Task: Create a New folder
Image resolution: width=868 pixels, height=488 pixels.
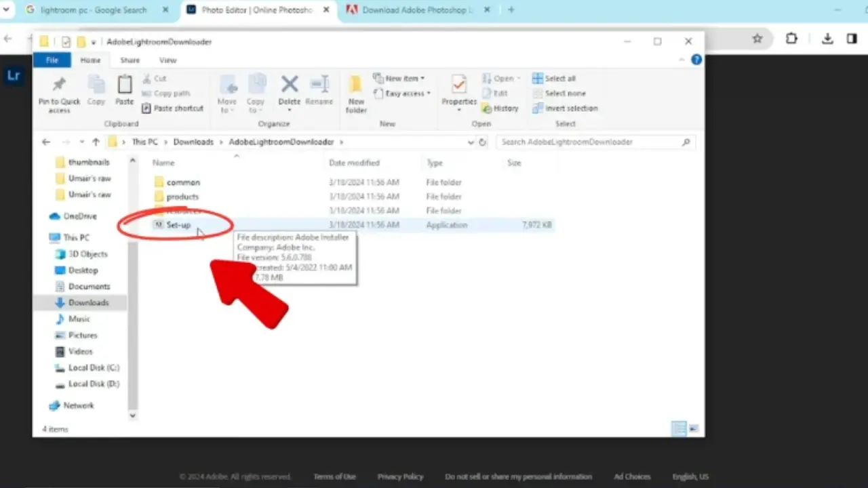Action: click(356, 94)
